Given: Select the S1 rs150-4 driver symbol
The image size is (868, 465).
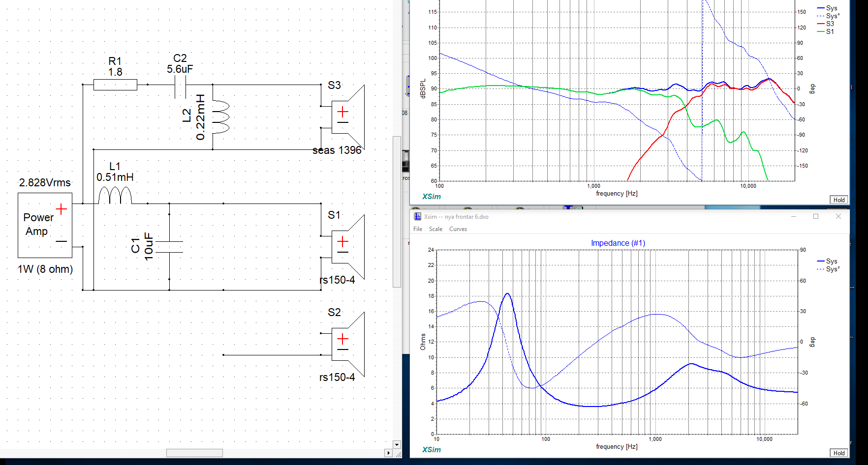Looking at the screenshot, I should pos(348,247).
